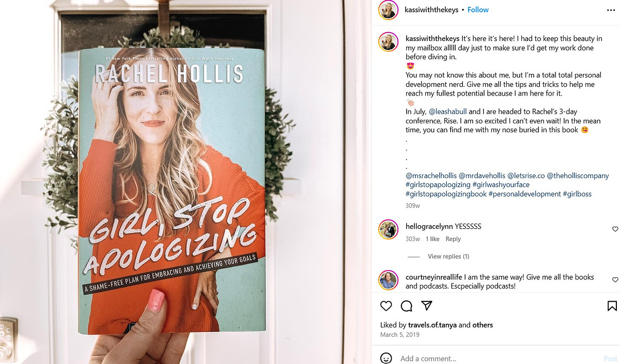Like hellogracelynn's comment
This screenshot has height=364, width=620.
point(615,229)
